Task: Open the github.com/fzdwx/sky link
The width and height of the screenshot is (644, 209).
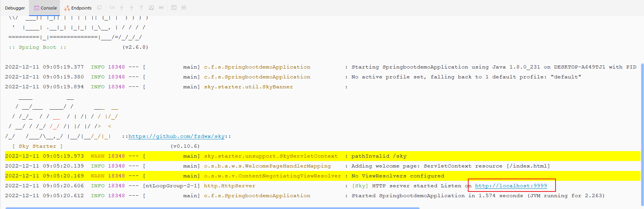Action: pyautogui.click(x=177, y=136)
